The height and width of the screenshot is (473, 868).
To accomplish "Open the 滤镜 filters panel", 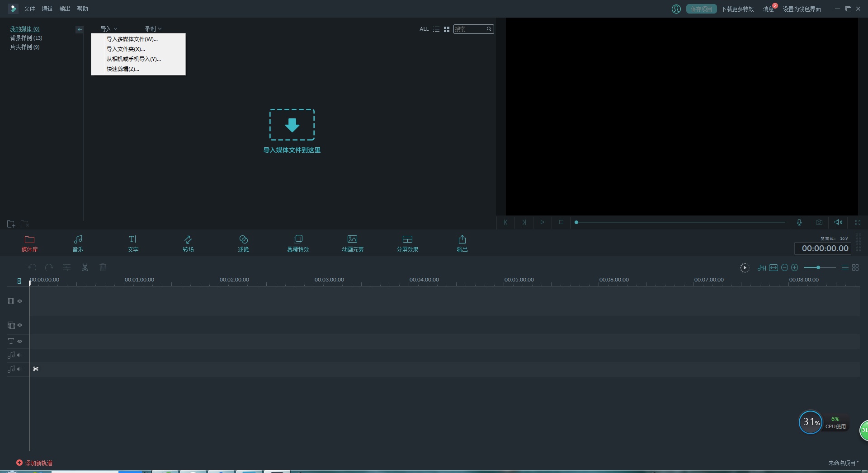I will pyautogui.click(x=243, y=243).
